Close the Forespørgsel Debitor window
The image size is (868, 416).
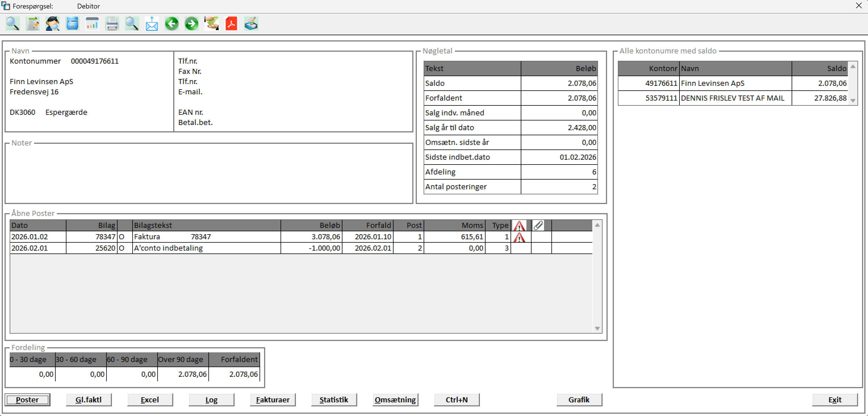tap(859, 6)
